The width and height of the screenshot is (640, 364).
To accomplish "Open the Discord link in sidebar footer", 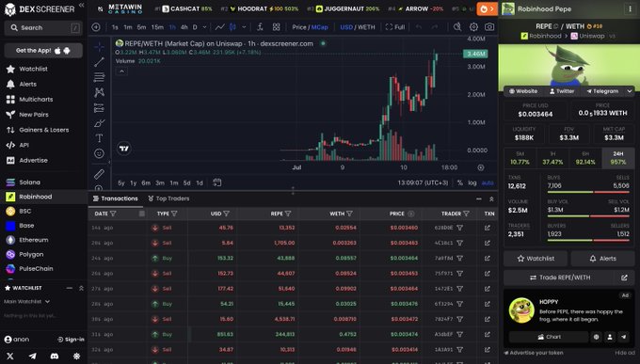I will point(55,356).
